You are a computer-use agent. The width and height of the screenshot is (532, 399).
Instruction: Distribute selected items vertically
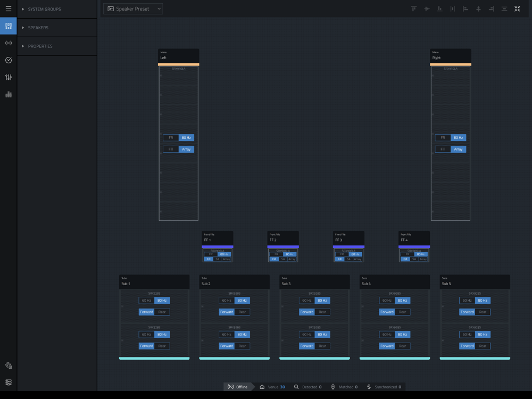[504, 9]
